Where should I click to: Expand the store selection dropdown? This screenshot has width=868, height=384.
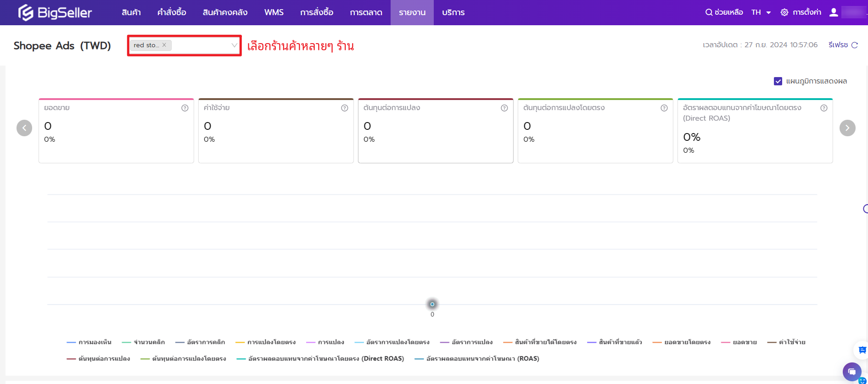click(x=234, y=45)
